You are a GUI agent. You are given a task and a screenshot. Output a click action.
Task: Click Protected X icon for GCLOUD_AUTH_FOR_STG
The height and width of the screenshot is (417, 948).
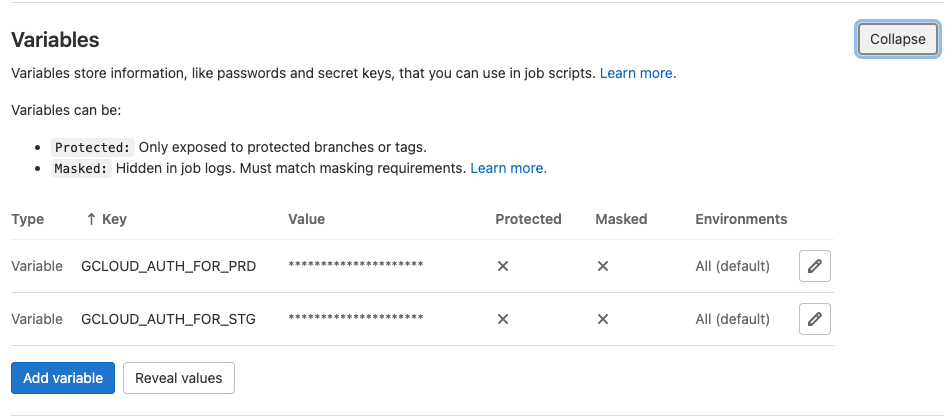click(502, 319)
